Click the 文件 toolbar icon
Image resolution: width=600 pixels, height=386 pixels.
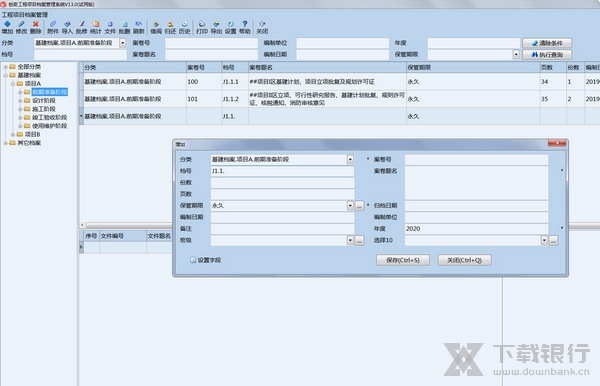pos(110,28)
